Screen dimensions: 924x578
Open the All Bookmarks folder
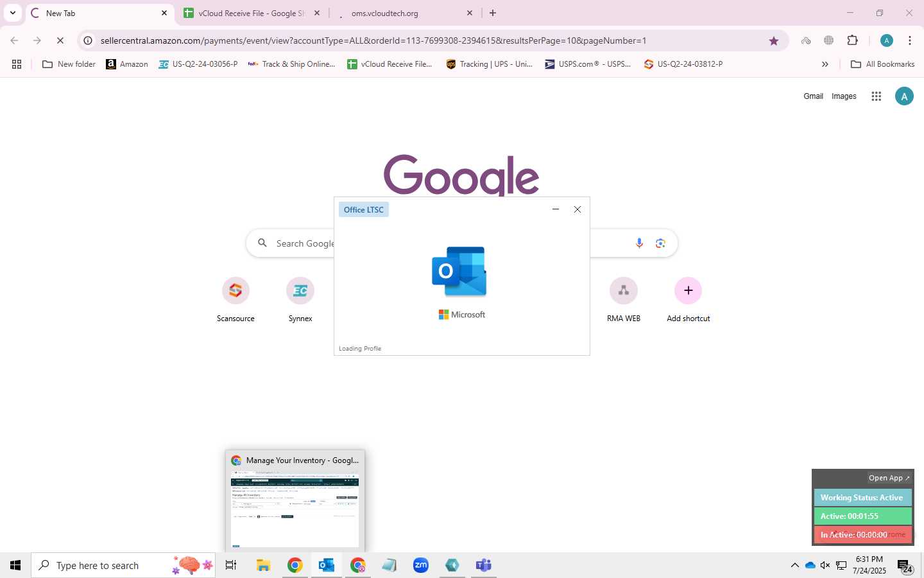click(882, 64)
